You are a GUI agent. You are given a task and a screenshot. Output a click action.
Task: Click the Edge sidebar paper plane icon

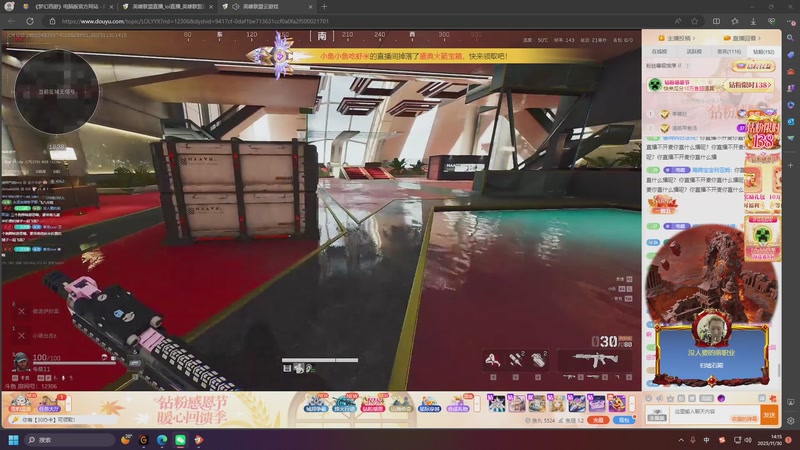[790, 138]
